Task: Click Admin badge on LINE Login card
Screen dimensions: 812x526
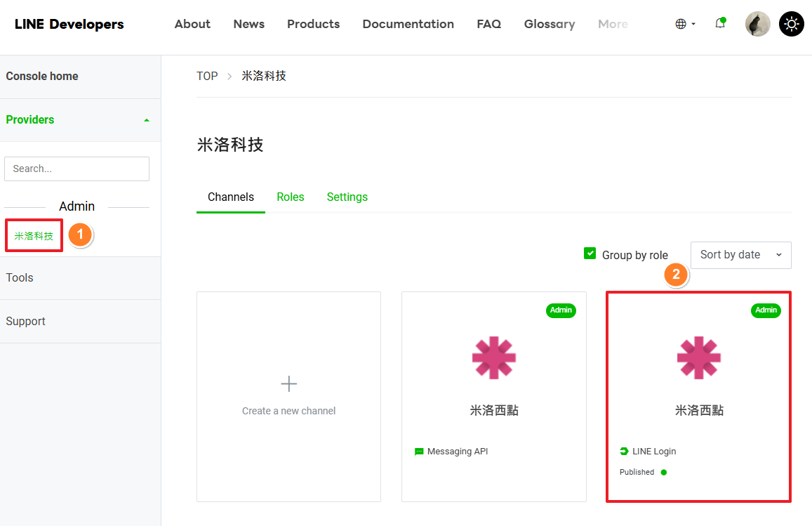Action: (765, 310)
